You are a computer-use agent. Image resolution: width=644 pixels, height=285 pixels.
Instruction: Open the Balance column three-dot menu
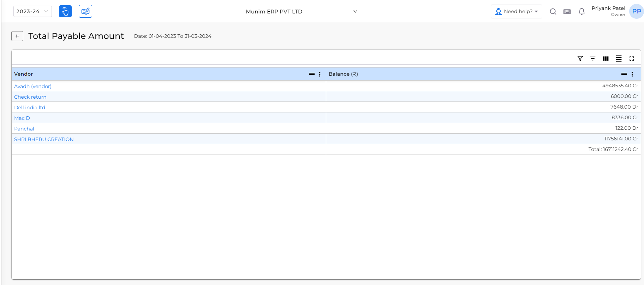click(632, 74)
